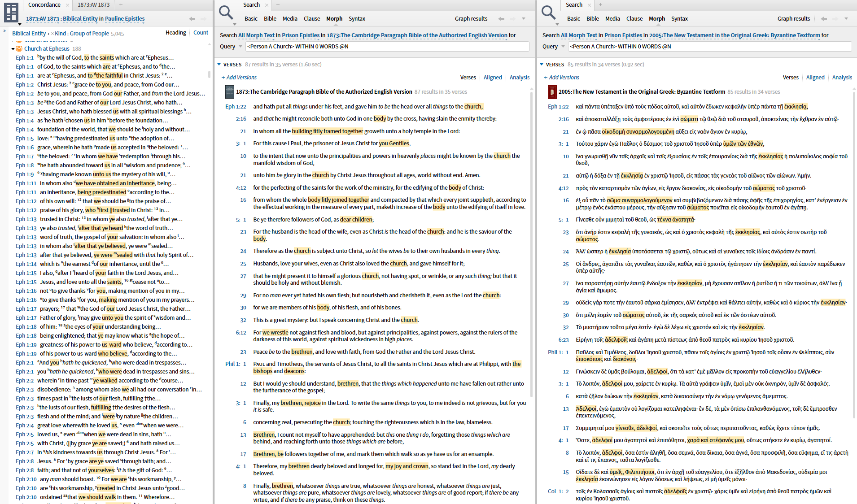
Task: Select Bible search type in Cambridge panel
Action: 270,19
